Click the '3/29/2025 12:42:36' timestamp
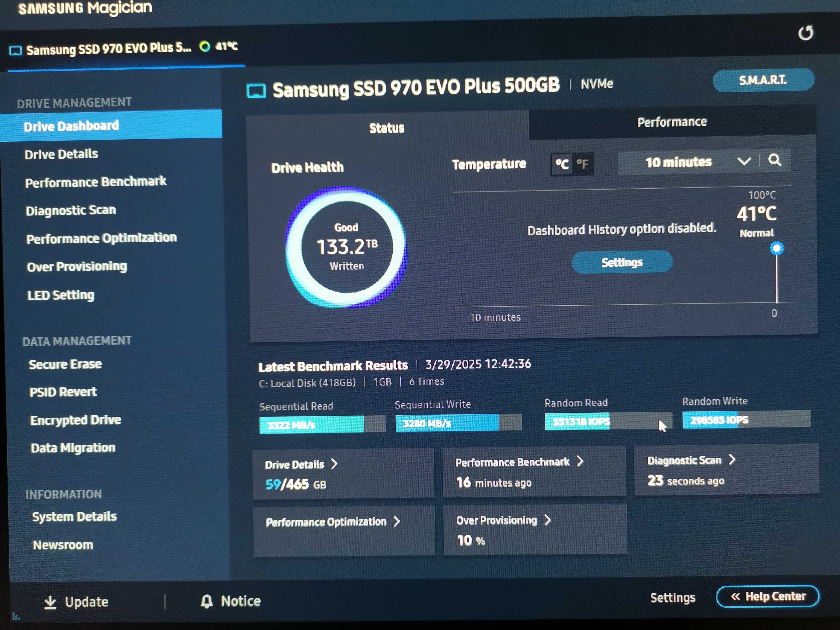The image size is (840, 630). click(478, 364)
